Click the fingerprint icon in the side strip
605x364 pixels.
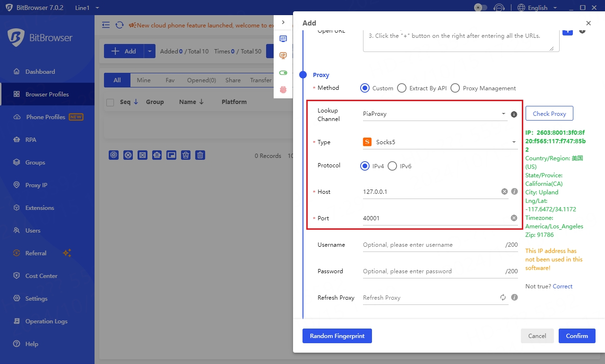tap(283, 89)
